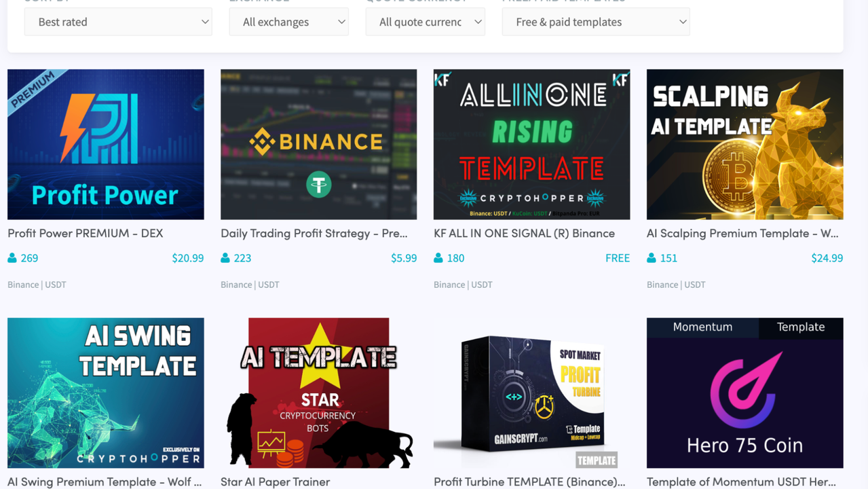
Task: Click the users icon next to 223
Action: pos(225,258)
